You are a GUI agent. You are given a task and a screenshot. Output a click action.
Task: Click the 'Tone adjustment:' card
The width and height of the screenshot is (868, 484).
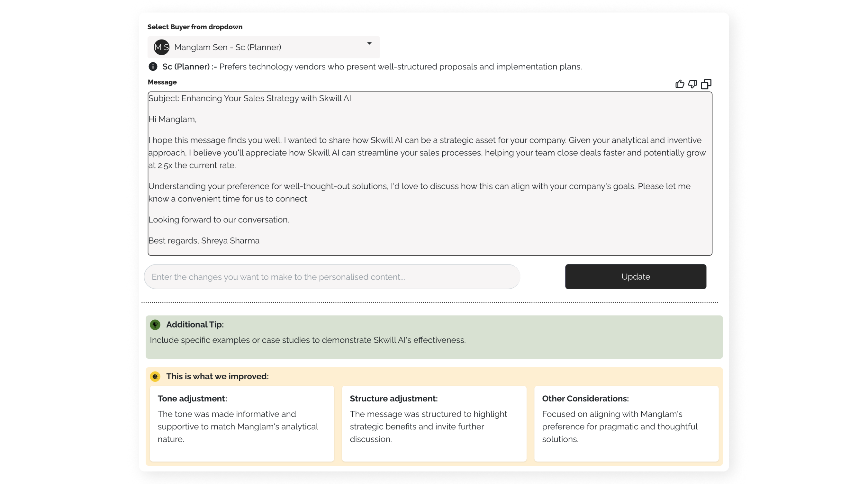click(242, 423)
